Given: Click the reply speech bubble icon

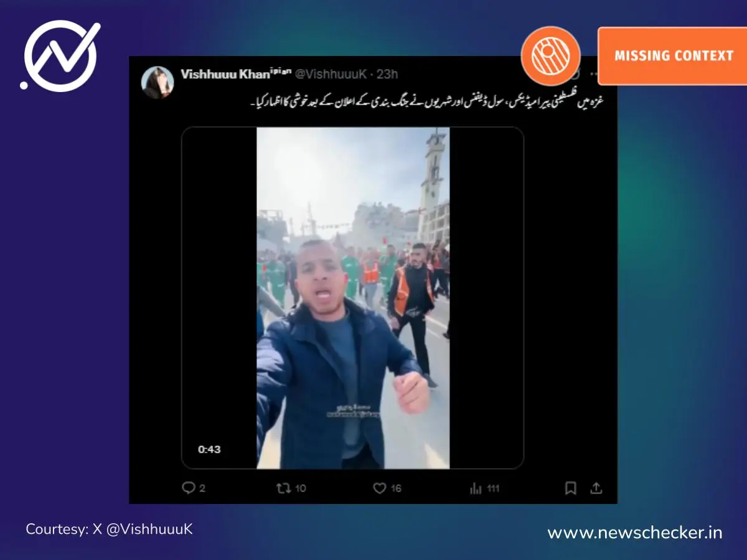Looking at the screenshot, I should (x=188, y=488).
